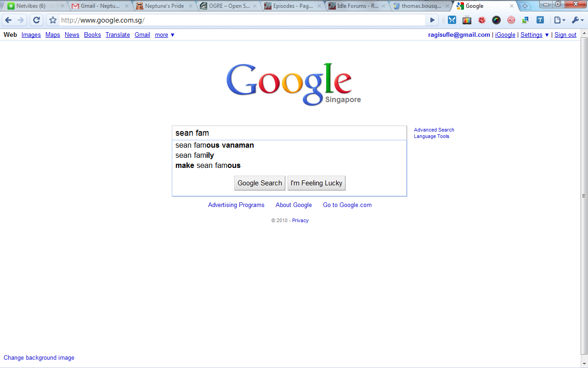Image resolution: width=588 pixels, height=368 pixels.
Task: Expand the Settings dropdown
Action: pos(535,35)
